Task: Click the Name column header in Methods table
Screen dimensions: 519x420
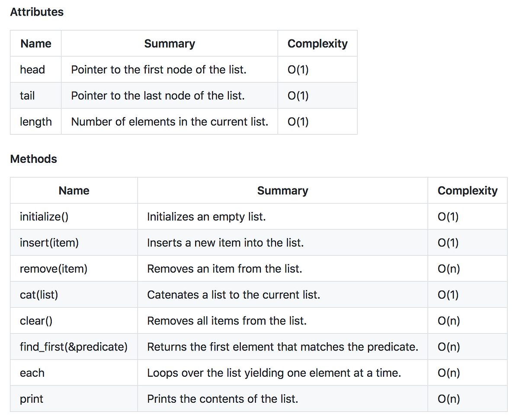Action: [x=74, y=191]
